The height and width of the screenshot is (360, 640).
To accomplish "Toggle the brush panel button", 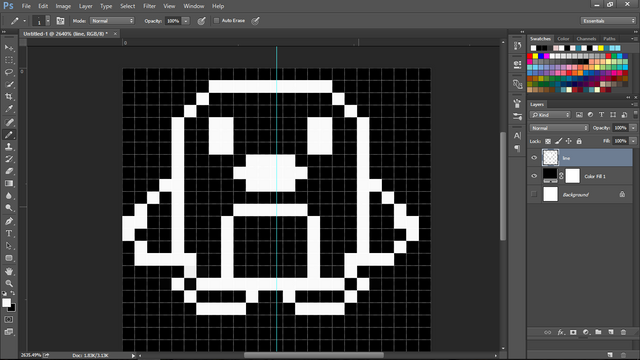I will 60,21.
